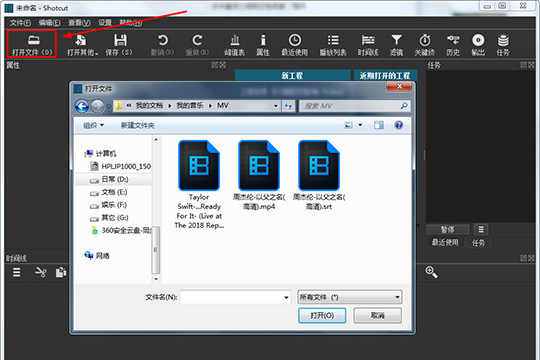Open the file type filter dropdown
Viewport: 540px width, 360px height.
(350, 297)
